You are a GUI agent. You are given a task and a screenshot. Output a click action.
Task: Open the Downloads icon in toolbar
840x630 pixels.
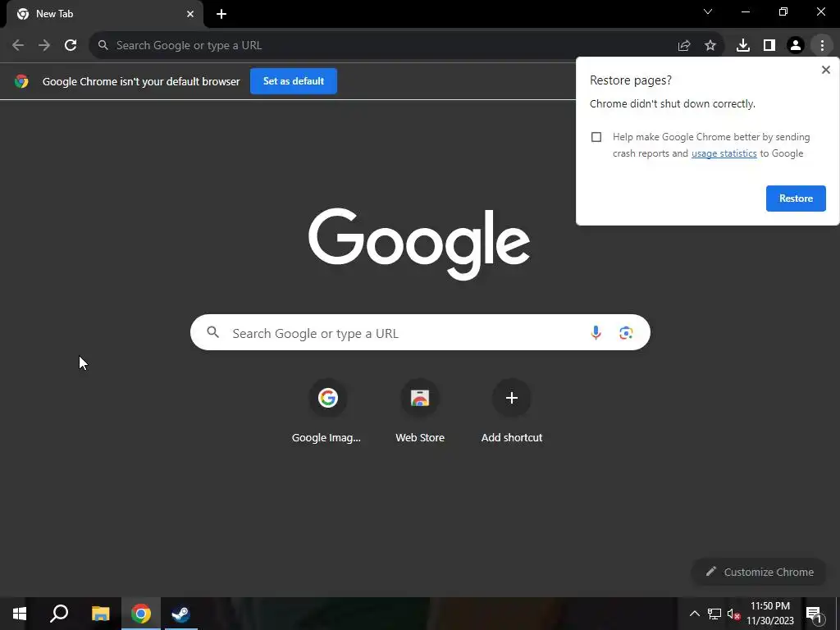pos(743,46)
